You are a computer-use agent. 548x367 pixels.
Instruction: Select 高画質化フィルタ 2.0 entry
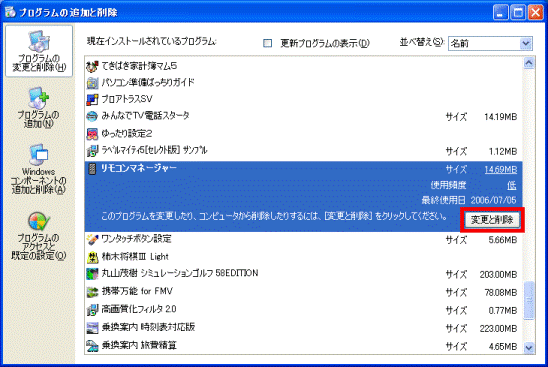(x=303, y=310)
